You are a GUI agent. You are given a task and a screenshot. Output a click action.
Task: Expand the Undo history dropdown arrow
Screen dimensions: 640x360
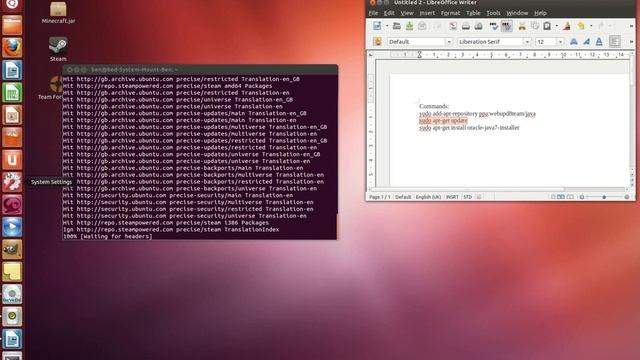pyautogui.click(x=591, y=27)
